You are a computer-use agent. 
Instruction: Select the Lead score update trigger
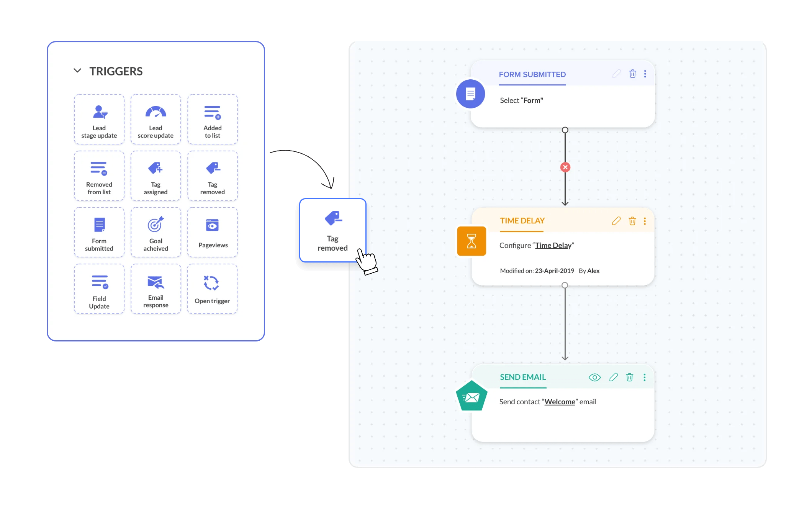[x=156, y=120]
